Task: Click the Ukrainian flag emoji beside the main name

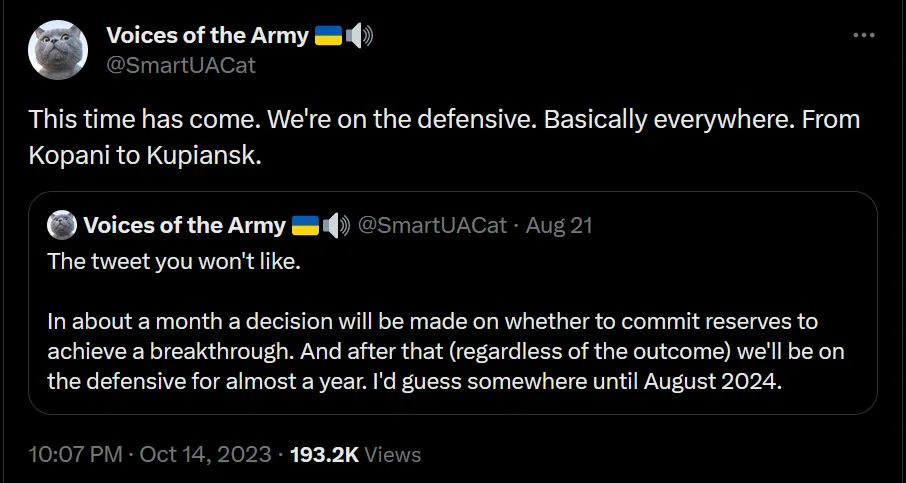Action: pyautogui.click(x=328, y=36)
